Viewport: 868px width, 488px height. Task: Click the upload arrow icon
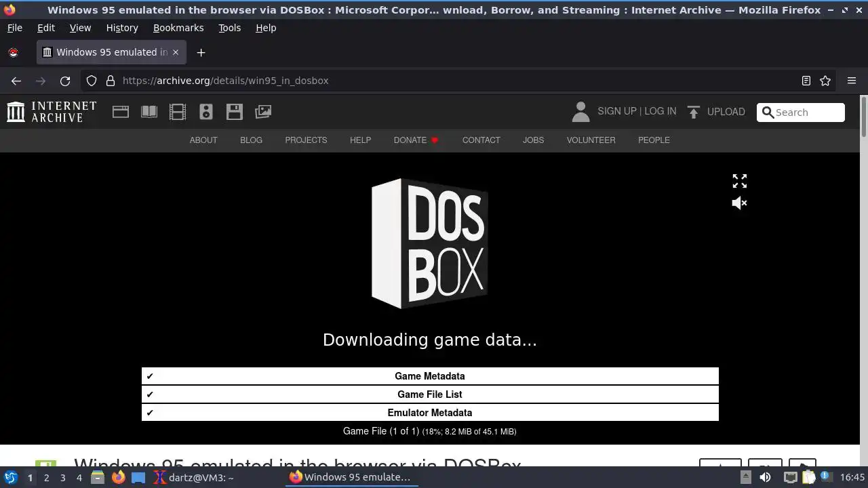tap(693, 112)
